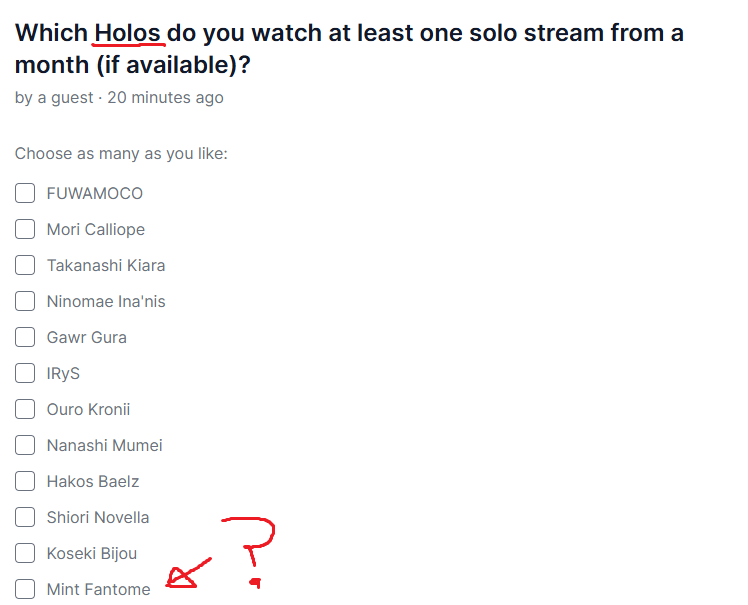
Task: Toggle the Koseki Bijou checkbox
Action: 25,553
